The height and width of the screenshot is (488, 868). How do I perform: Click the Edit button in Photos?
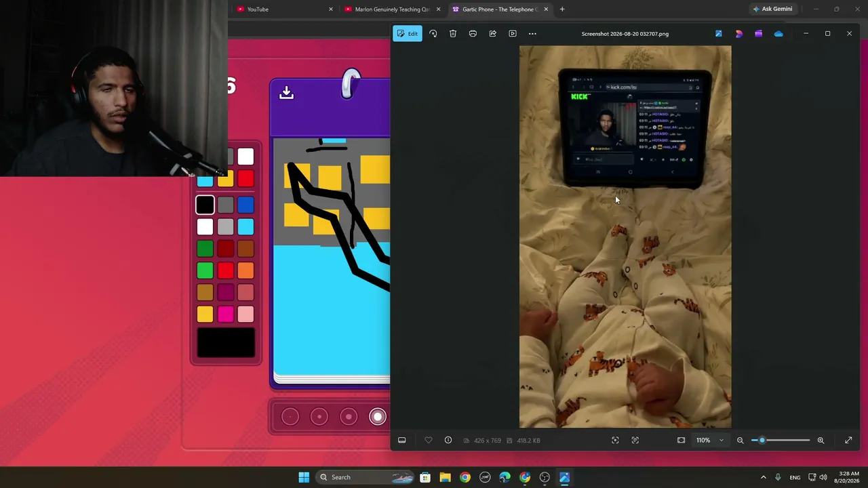coord(408,33)
